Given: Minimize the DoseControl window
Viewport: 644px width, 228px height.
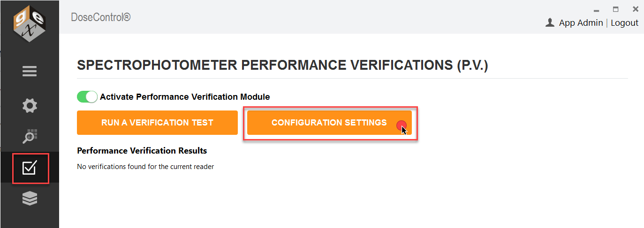Looking at the screenshot, I should (596, 9).
